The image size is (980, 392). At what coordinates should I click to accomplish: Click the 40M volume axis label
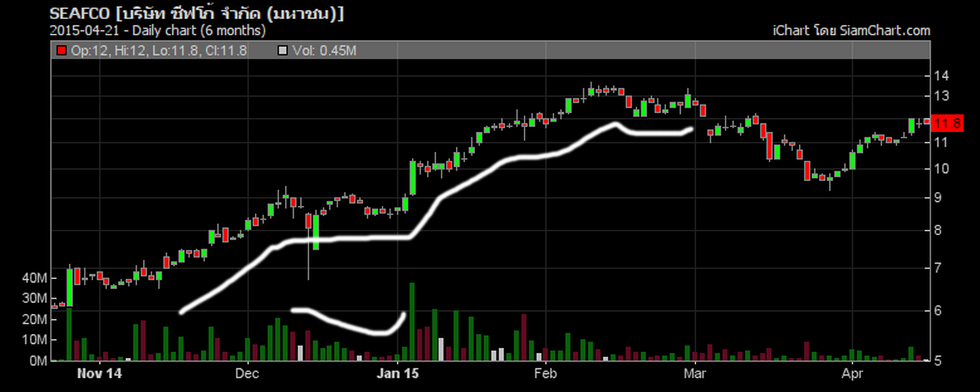[35, 278]
